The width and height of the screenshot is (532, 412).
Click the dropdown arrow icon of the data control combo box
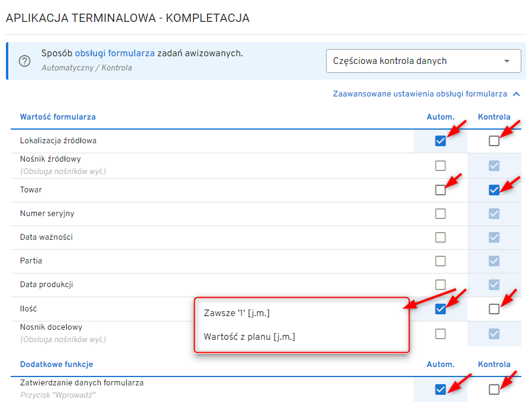coord(507,61)
